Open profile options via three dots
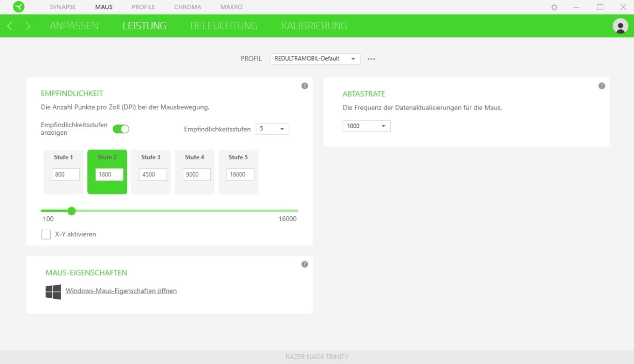Viewport: 634px width, 364px height. (371, 59)
